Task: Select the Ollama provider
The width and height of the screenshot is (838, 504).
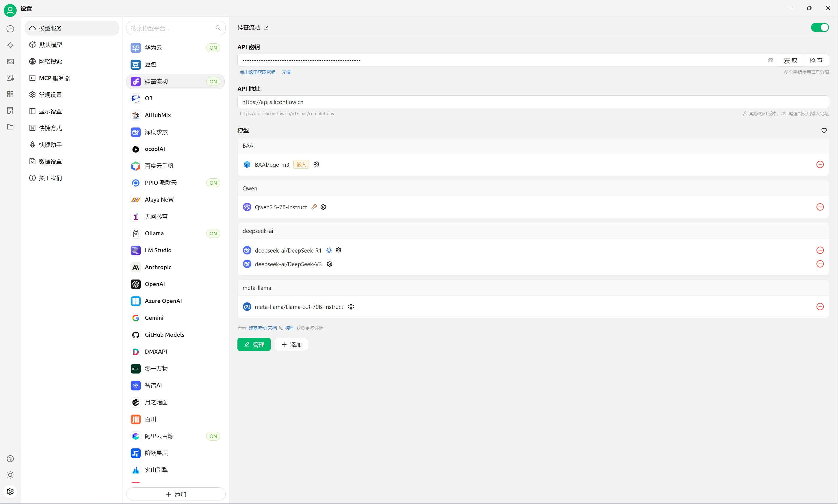Action: tap(175, 233)
